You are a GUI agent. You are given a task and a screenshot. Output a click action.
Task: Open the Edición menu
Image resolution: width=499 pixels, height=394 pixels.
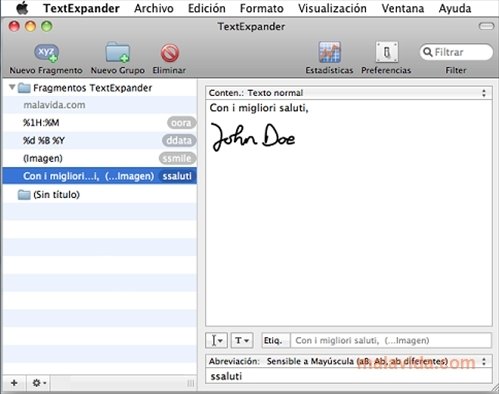click(x=207, y=8)
